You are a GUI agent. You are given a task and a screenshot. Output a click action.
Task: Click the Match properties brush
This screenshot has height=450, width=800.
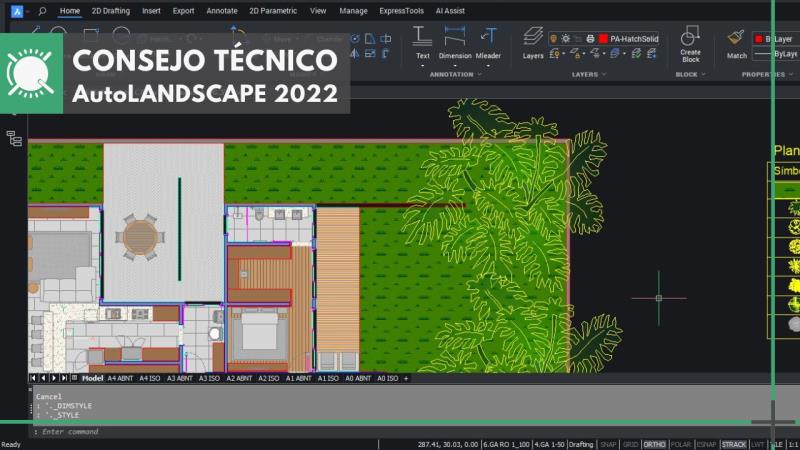(x=736, y=43)
